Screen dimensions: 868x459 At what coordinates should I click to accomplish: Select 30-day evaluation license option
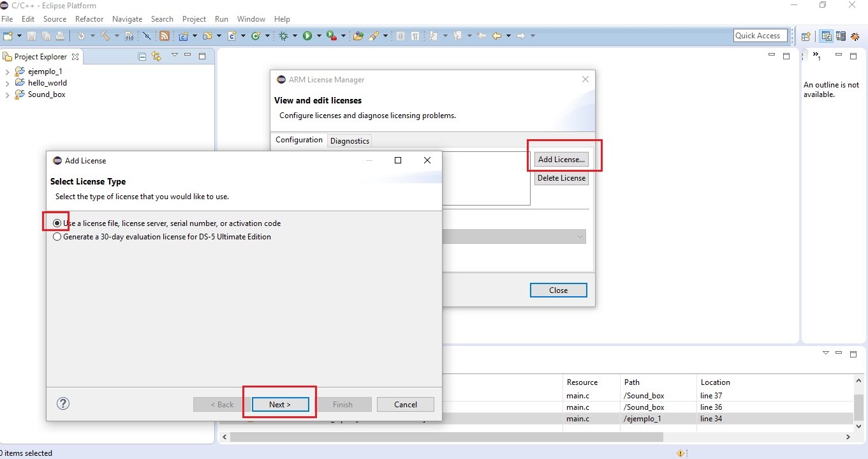(57, 237)
